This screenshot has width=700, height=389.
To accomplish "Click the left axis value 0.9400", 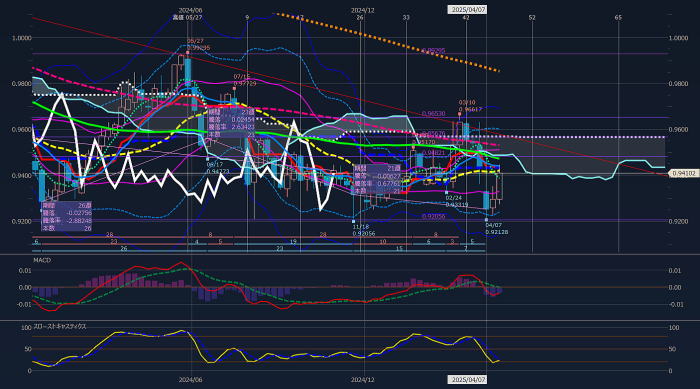I will (x=21, y=176).
